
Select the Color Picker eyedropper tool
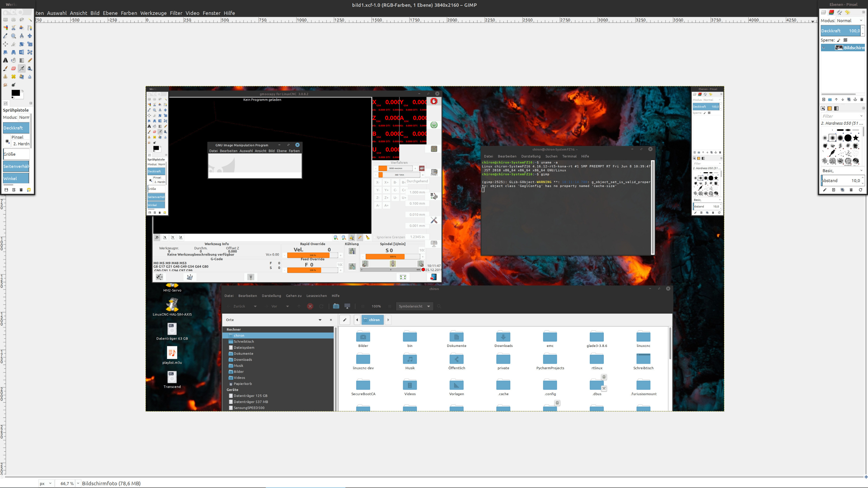5,36
